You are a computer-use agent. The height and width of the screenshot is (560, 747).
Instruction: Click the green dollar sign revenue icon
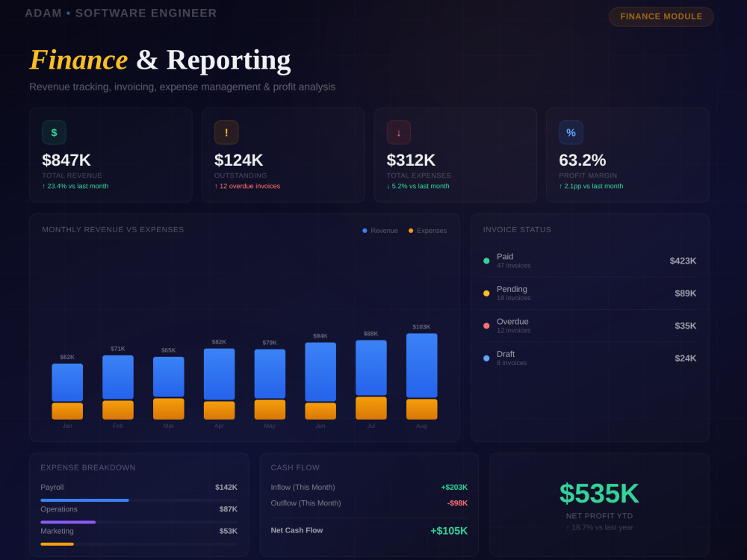point(54,132)
